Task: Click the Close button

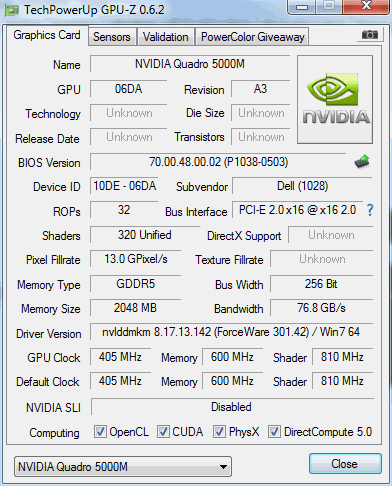Action: tap(345, 463)
